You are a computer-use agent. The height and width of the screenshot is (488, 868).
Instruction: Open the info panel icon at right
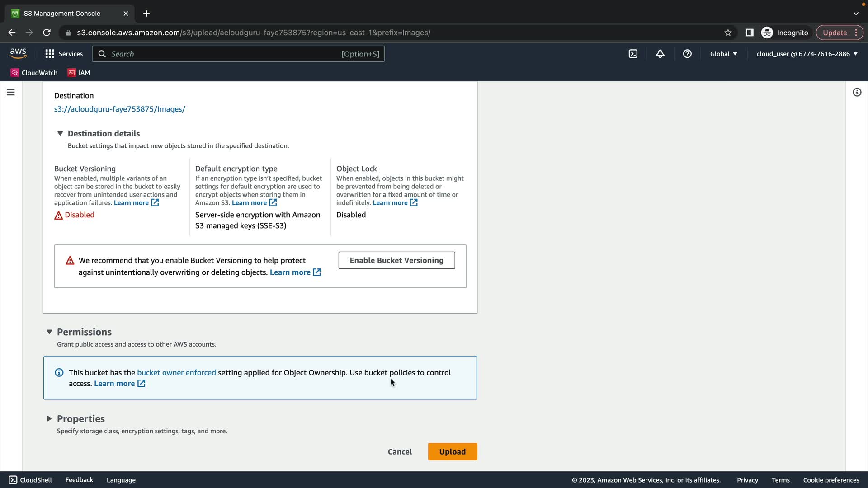(857, 92)
